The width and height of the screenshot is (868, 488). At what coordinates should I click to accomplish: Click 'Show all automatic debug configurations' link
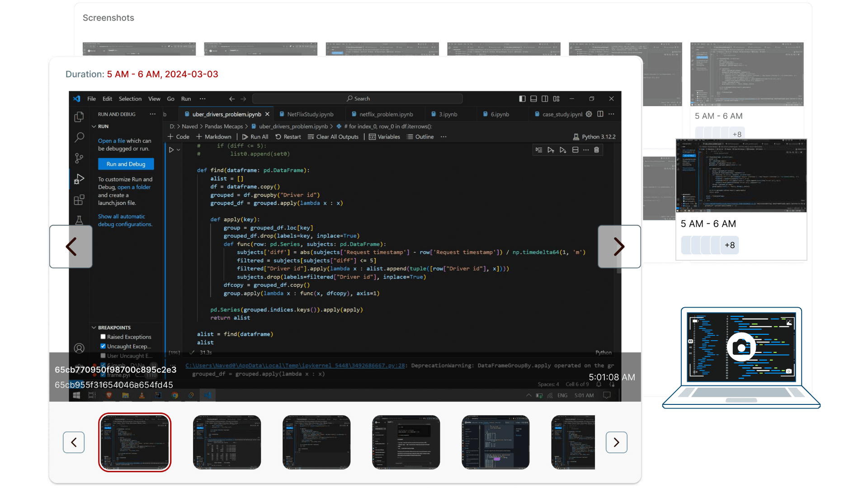coord(125,221)
